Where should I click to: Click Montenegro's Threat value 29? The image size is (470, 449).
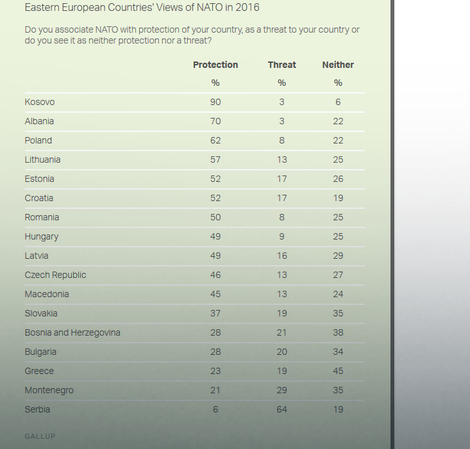pos(282,390)
